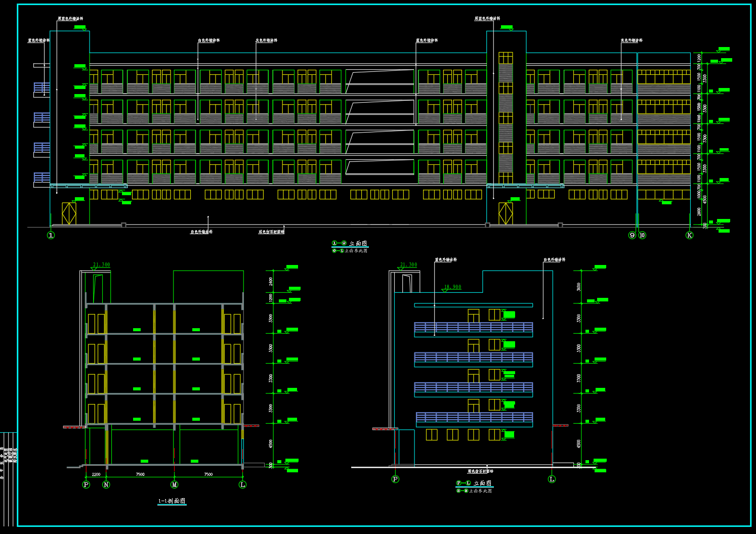The image size is (756, 534).
Task: Select the 21.300 elevation mark above the section
Action: 101,264
